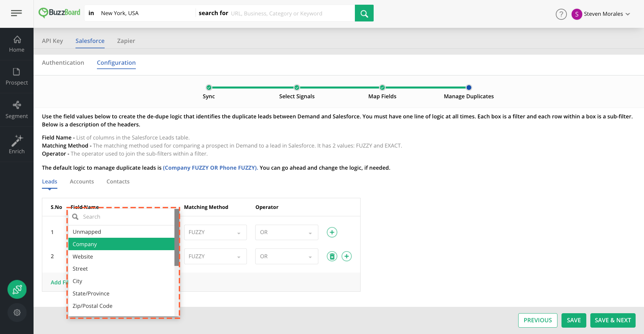Screen dimensions: 644x334
Task: Click the green search magnifier button
Action: (x=364, y=13)
